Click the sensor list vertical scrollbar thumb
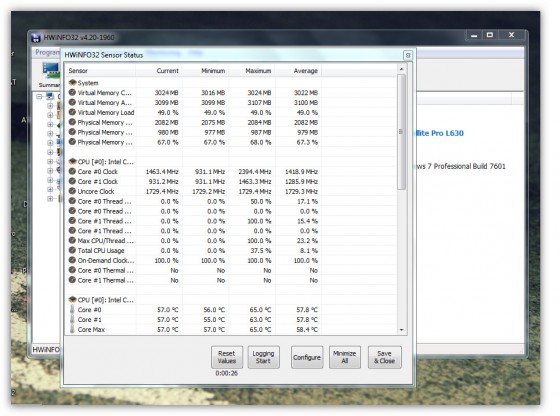The image size is (560, 416). pos(401,132)
